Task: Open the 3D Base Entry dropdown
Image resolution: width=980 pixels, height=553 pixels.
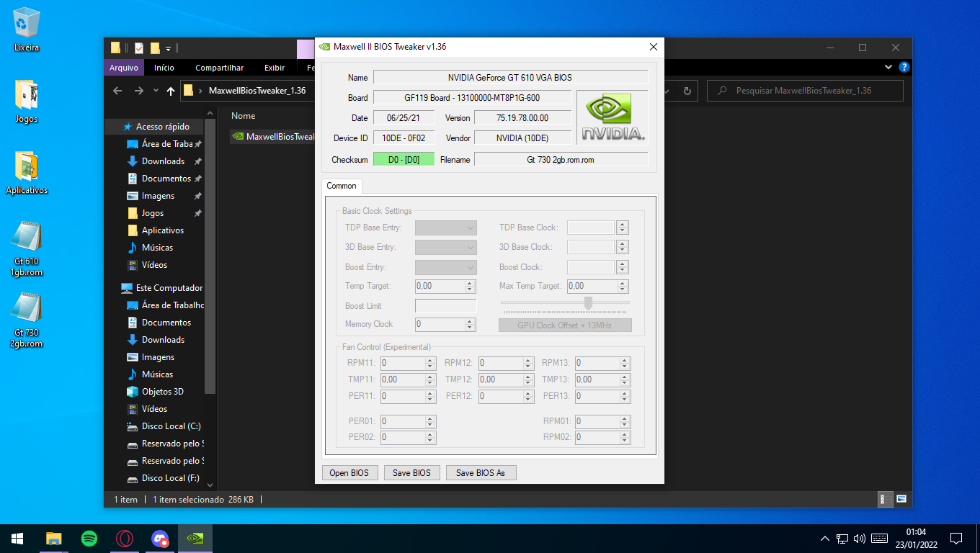Action: 446,247
